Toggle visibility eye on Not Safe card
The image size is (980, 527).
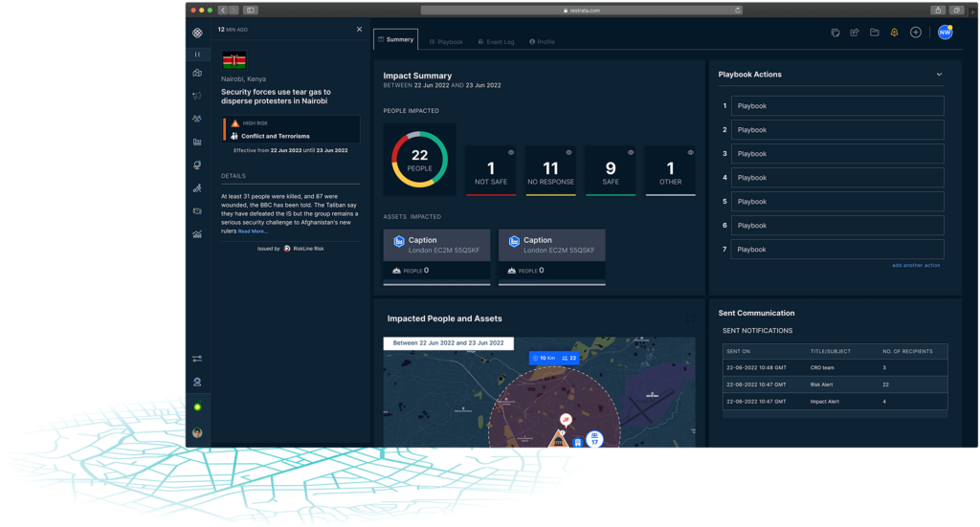point(511,152)
